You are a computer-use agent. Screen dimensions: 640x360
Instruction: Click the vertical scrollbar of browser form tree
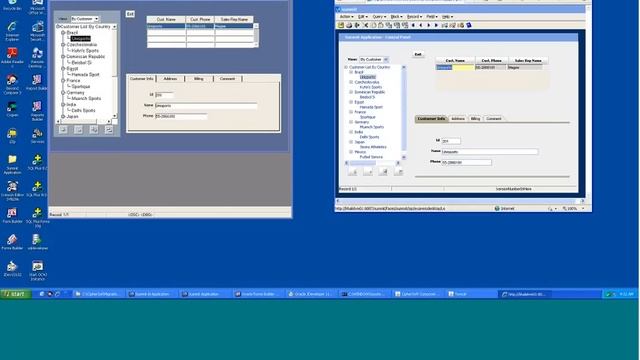404,112
